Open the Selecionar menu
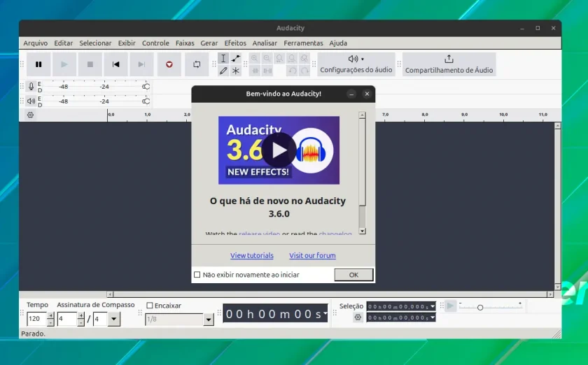Image resolution: width=588 pixels, height=365 pixels. tap(95, 43)
